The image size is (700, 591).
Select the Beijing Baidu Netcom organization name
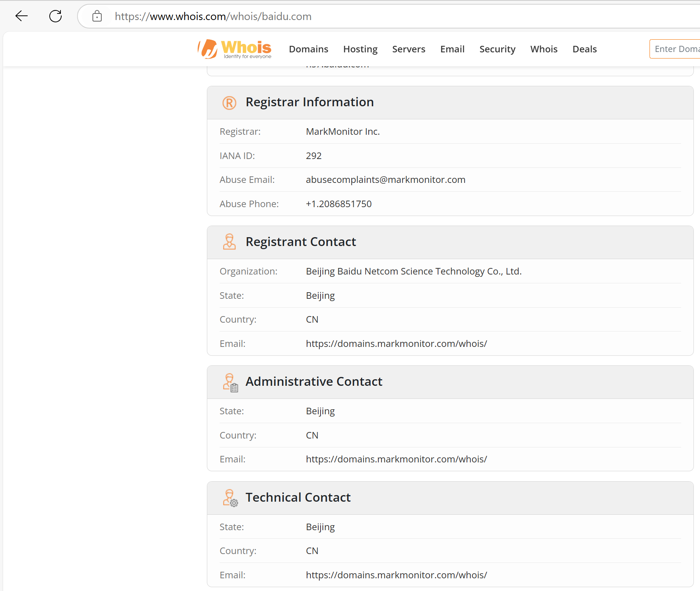pyautogui.click(x=414, y=271)
